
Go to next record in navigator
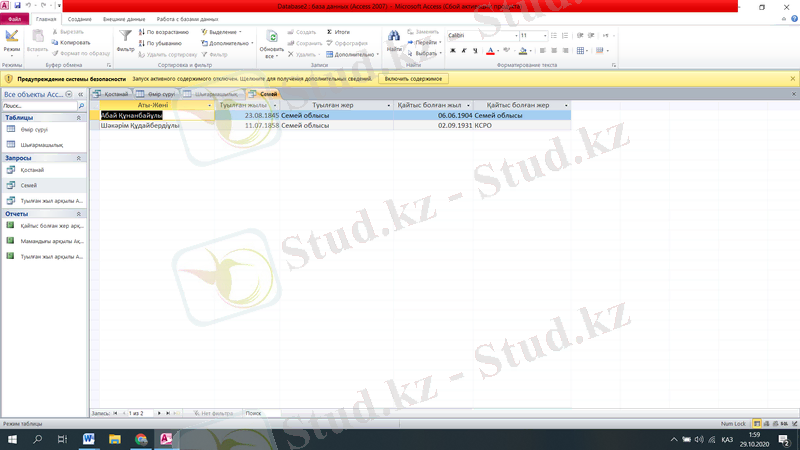click(159, 413)
